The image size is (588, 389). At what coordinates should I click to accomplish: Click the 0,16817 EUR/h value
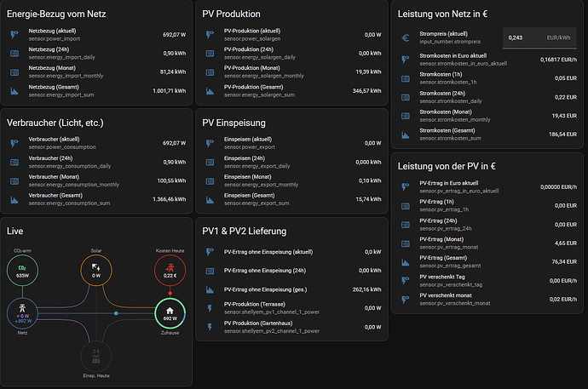click(x=558, y=60)
